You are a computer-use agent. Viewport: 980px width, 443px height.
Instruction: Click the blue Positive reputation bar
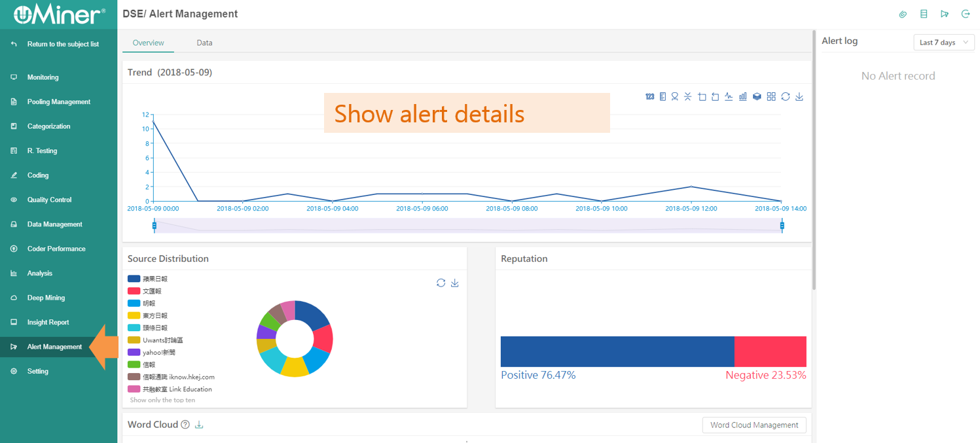point(617,351)
